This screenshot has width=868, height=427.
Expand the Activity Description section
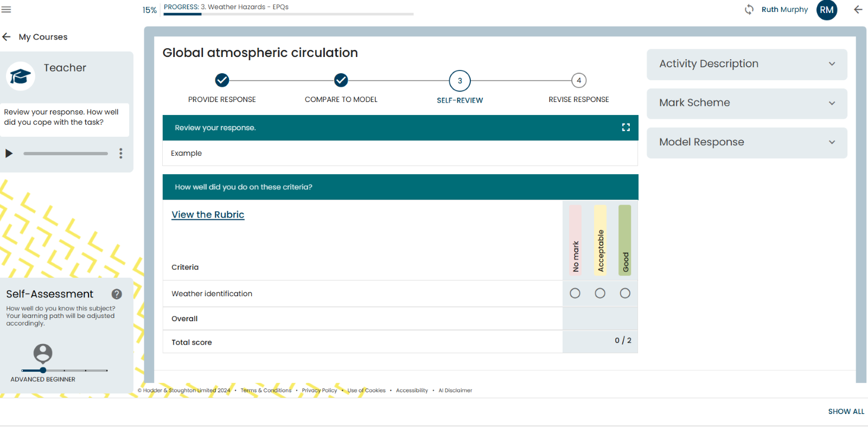click(747, 64)
